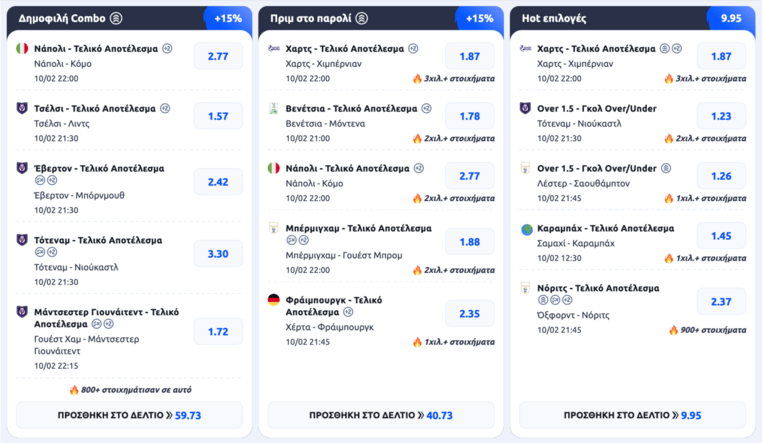Click the Germany flag icon for Φράιμπουργκ
This screenshot has width=762, height=443.
point(274,300)
